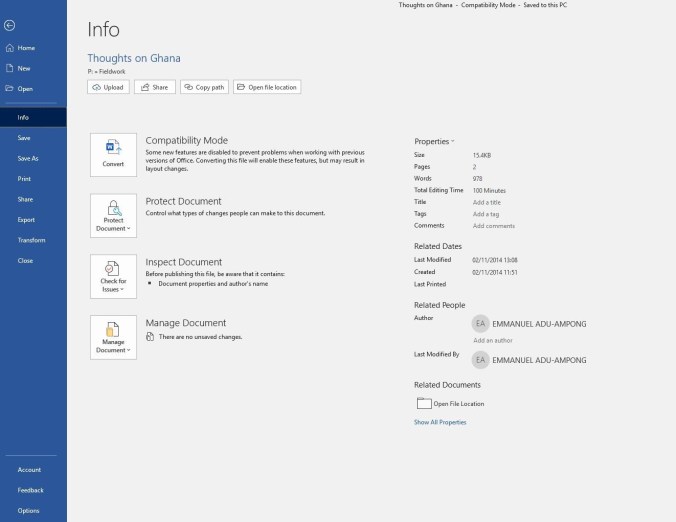The image size is (676, 522).
Task: Click Add a tag field
Action: (x=486, y=214)
